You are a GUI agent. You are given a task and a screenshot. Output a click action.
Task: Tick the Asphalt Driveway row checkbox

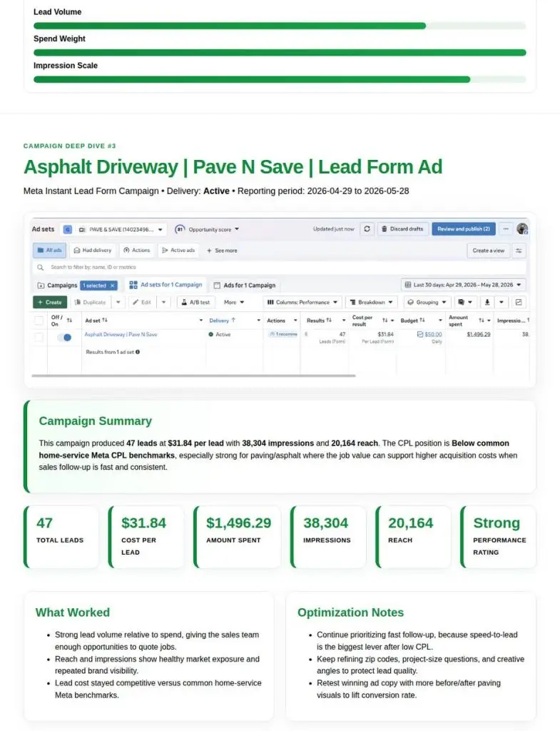(39, 337)
